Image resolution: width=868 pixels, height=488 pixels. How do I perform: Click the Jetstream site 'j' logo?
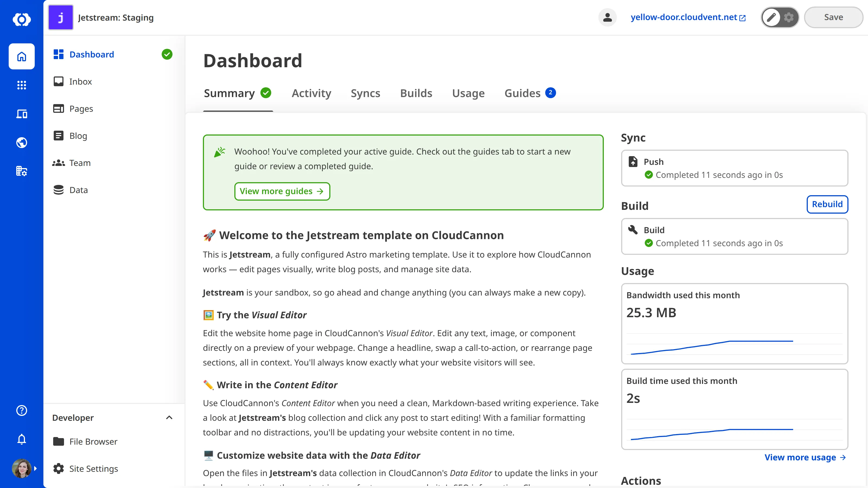(61, 18)
